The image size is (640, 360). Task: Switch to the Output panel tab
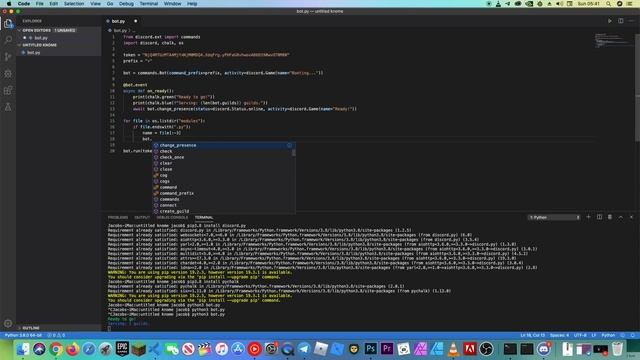[x=142, y=218]
